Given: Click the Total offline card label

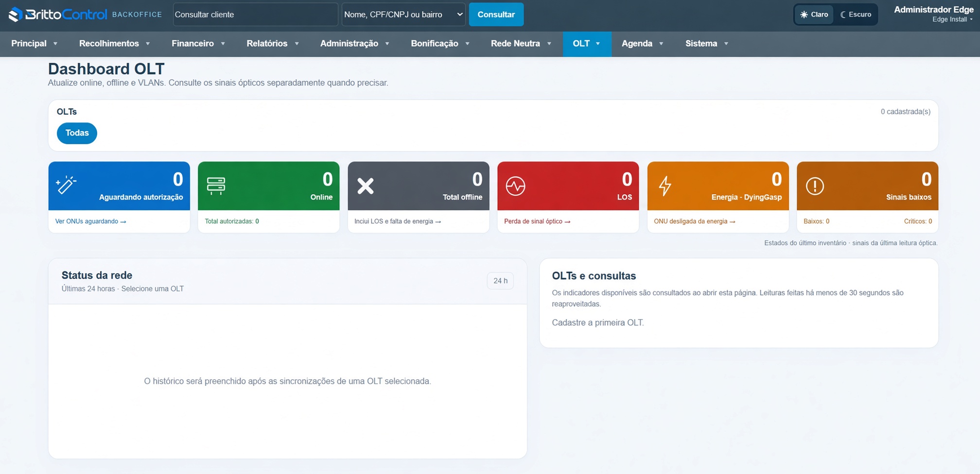Looking at the screenshot, I should coord(462,197).
